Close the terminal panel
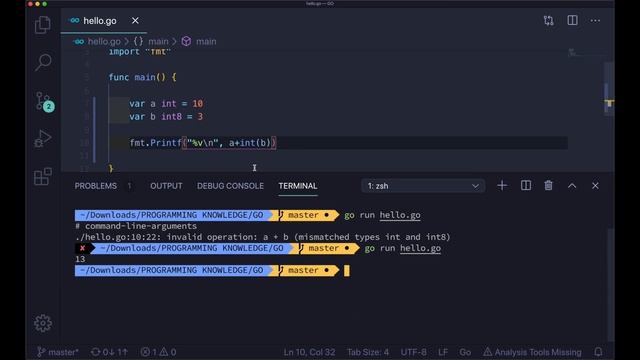 pyautogui.click(x=595, y=186)
